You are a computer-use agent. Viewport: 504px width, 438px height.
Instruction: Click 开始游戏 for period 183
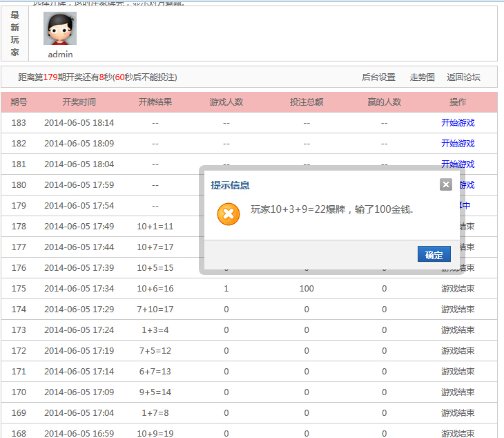pyautogui.click(x=458, y=123)
